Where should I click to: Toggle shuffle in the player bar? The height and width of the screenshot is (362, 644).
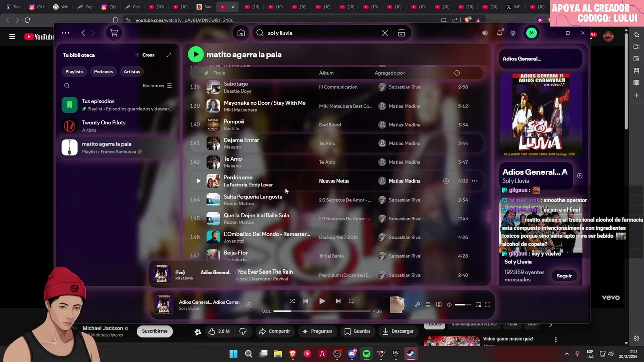(x=292, y=301)
